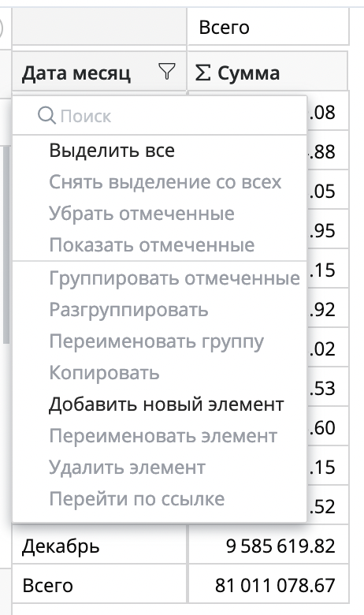Screen dimensions: 364x615
Task: Choose Убрать отмеченные option
Action: (x=142, y=214)
